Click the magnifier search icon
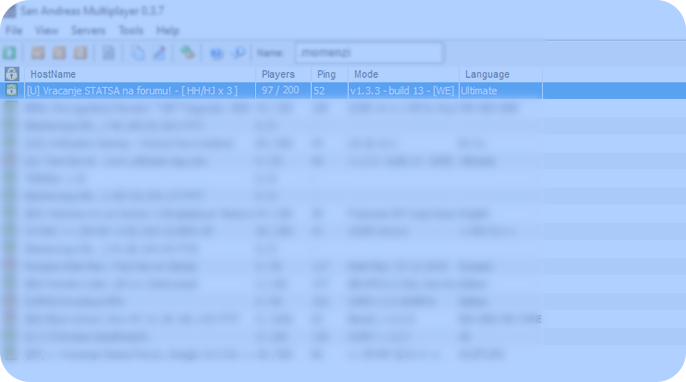This screenshot has width=686, height=382. click(x=238, y=53)
